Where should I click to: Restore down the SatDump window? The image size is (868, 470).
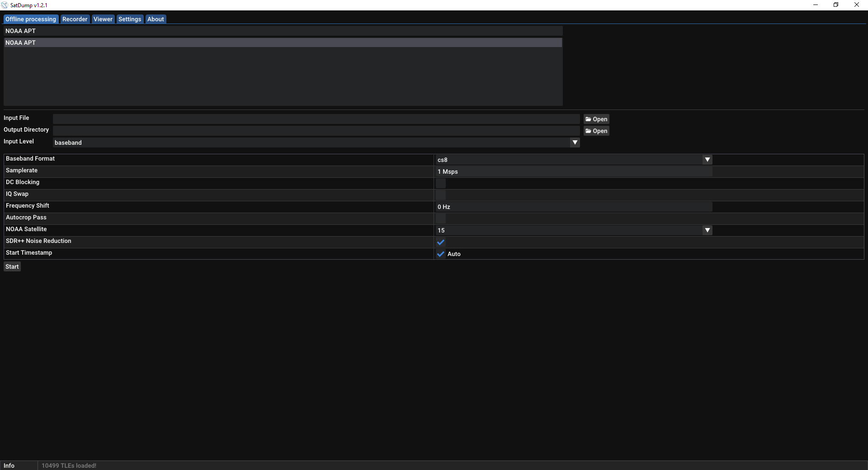click(x=836, y=5)
